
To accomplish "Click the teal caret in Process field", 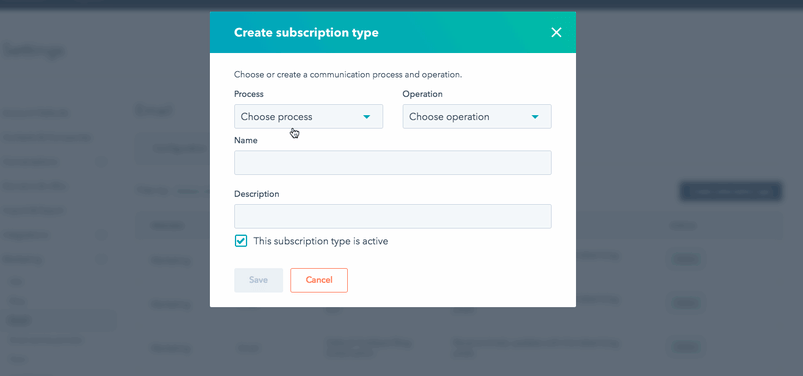I will [x=367, y=117].
